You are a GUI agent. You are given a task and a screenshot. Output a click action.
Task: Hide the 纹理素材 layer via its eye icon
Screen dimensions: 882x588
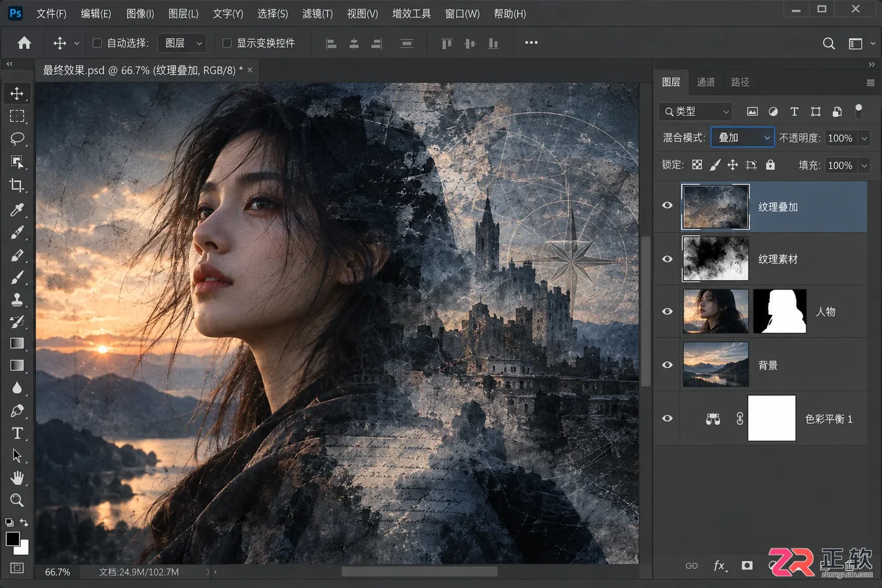668,259
